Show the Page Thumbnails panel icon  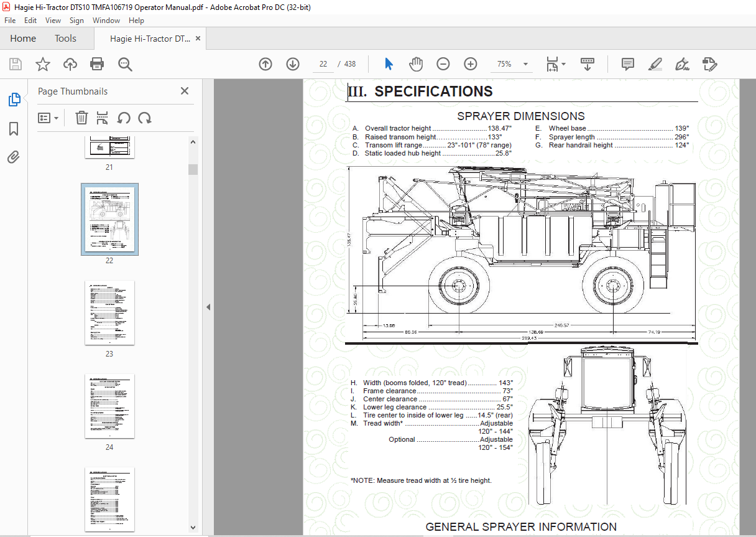14,100
